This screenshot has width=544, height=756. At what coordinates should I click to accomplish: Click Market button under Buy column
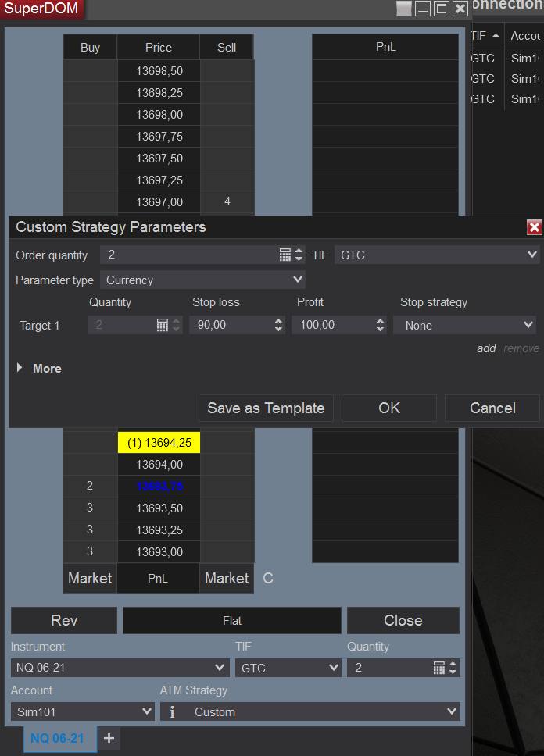(90, 578)
